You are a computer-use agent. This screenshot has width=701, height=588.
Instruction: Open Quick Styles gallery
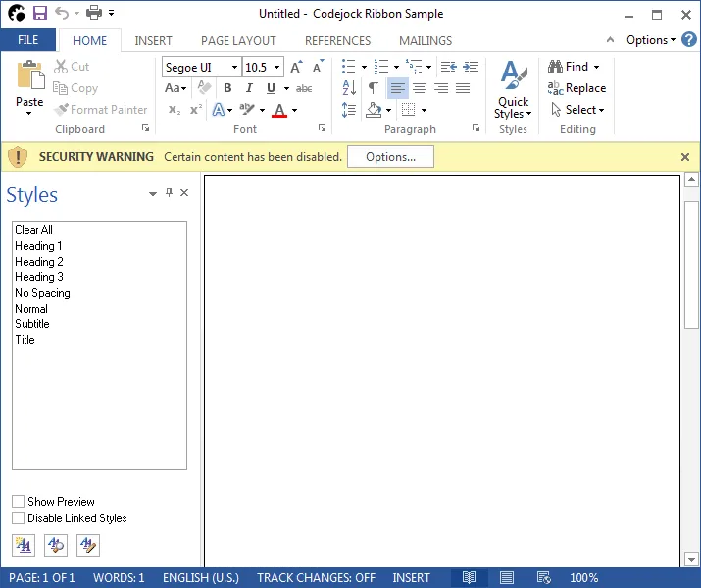point(513,89)
